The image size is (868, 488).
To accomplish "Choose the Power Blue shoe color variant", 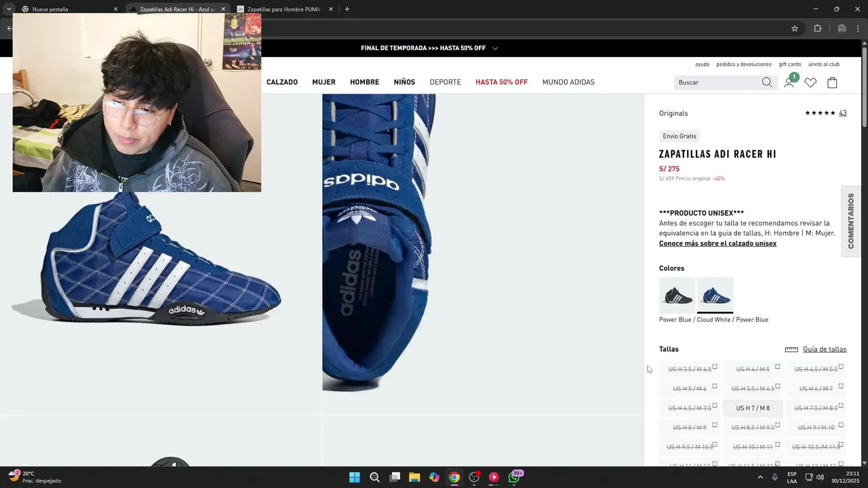I will tap(715, 296).
